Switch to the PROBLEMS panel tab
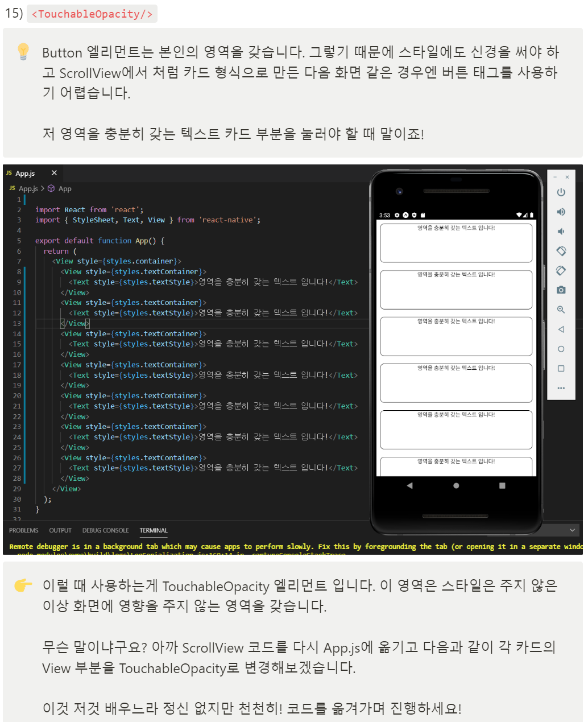The image size is (588, 722). click(x=24, y=530)
